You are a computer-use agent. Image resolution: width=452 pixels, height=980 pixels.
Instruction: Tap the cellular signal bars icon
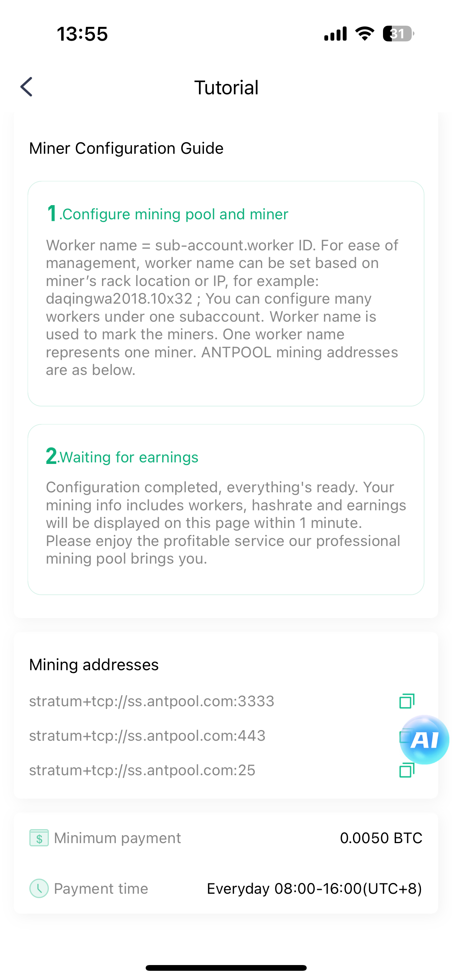pos(335,34)
